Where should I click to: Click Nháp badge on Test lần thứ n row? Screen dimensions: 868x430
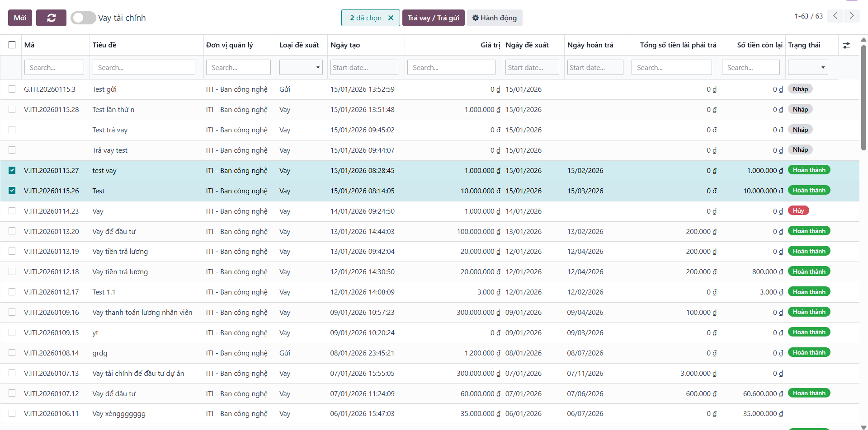800,109
